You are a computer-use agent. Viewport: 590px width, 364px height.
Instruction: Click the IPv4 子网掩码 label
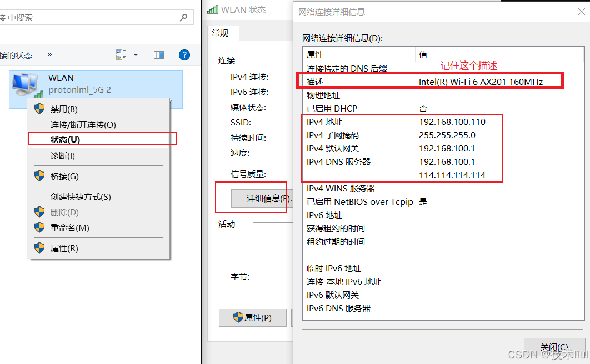333,135
